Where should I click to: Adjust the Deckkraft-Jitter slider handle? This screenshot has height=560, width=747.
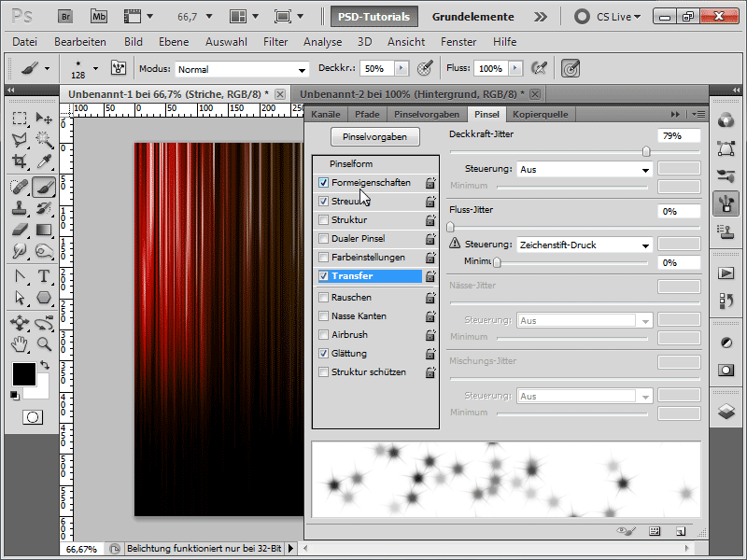[646, 151]
